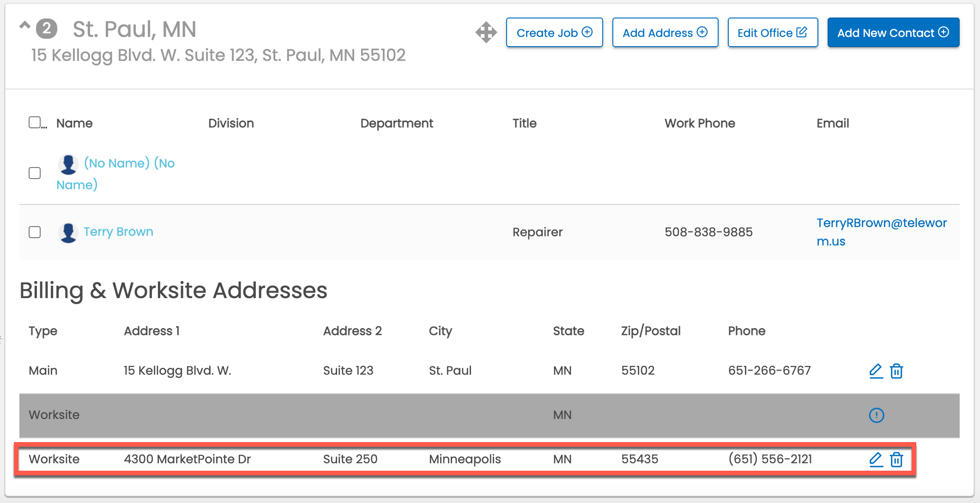Click the Main type cell
Image resolution: width=980 pixels, height=503 pixels.
[x=43, y=370]
